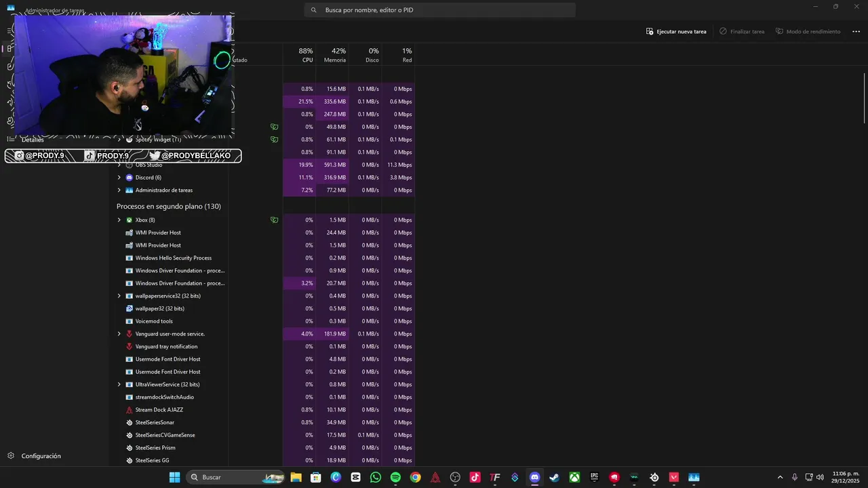Click the Stream Dock AJAZZ process icon

tap(130, 410)
